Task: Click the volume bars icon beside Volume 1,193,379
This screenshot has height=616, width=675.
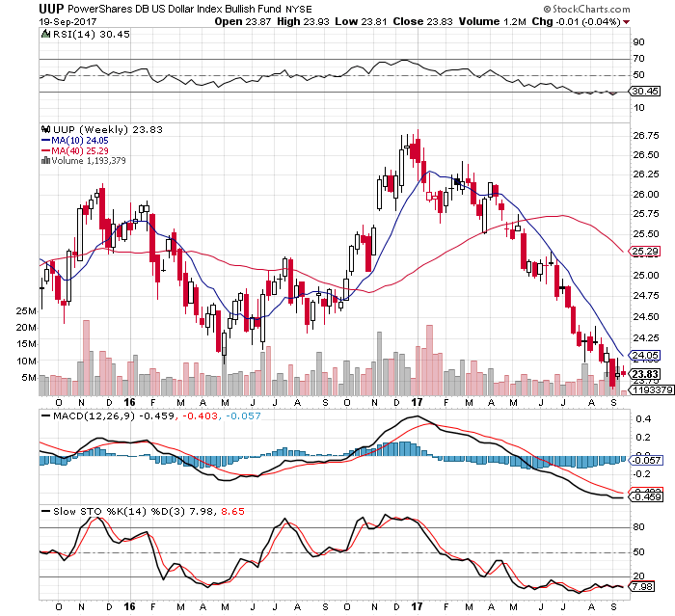Action: [x=45, y=161]
